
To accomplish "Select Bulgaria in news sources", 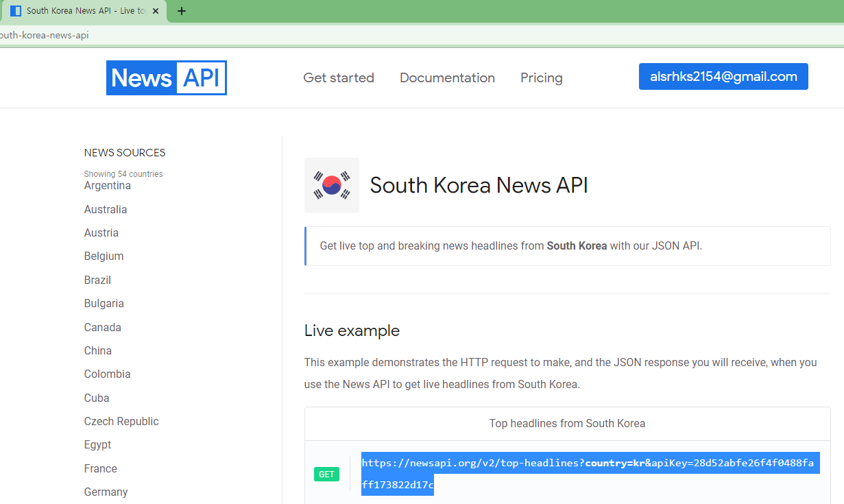I will pos(104,303).
